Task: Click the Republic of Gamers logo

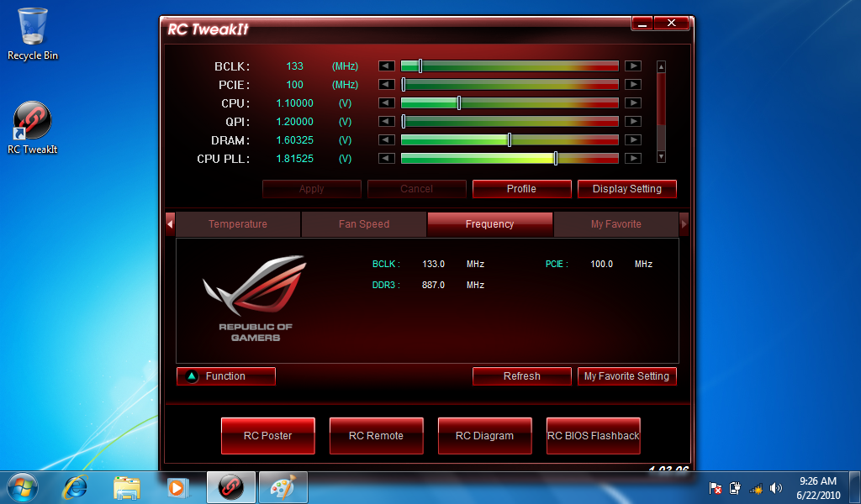Action: click(256, 298)
